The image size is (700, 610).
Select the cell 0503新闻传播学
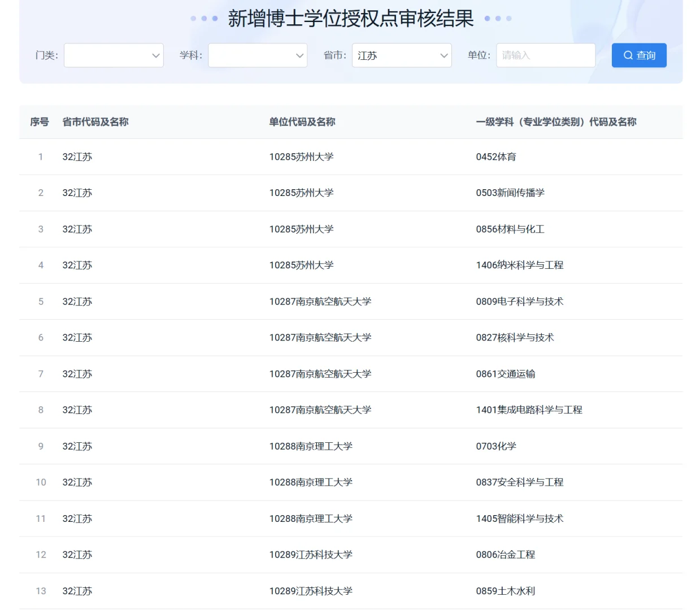click(x=510, y=193)
